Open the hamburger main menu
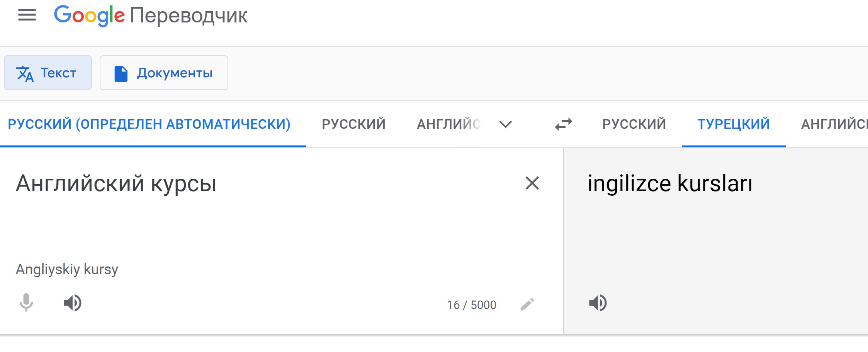The width and height of the screenshot is (868, 352). click(27, 15)
